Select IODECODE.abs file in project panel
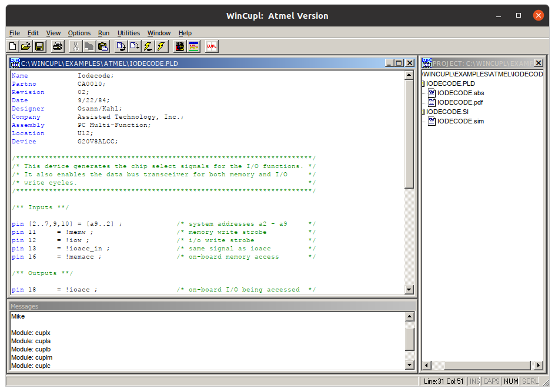Screen dimensions: 555x392 pos(460,93)
